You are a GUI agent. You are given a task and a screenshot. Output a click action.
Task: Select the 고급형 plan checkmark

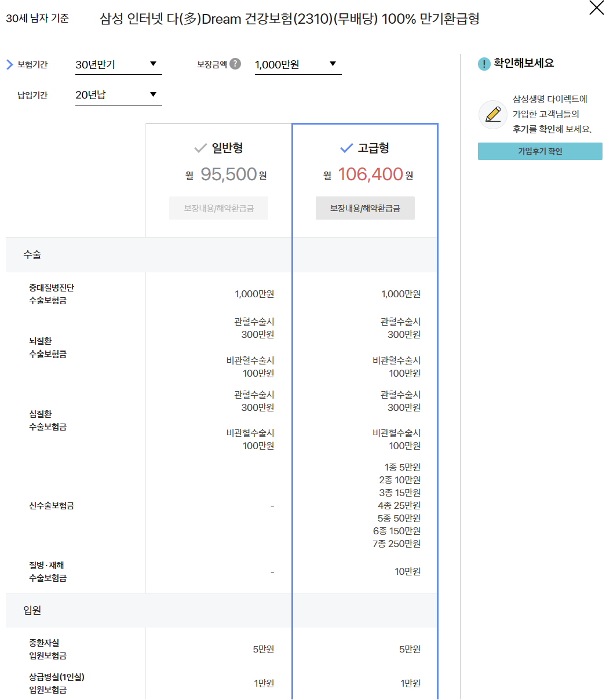click(346, 148)
